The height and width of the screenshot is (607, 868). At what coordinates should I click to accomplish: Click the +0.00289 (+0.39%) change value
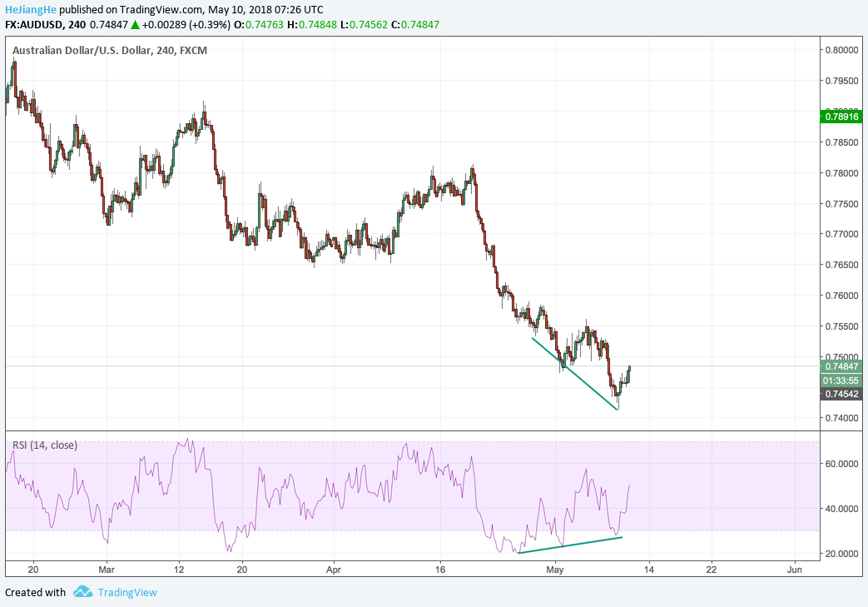tap(186, 25)
